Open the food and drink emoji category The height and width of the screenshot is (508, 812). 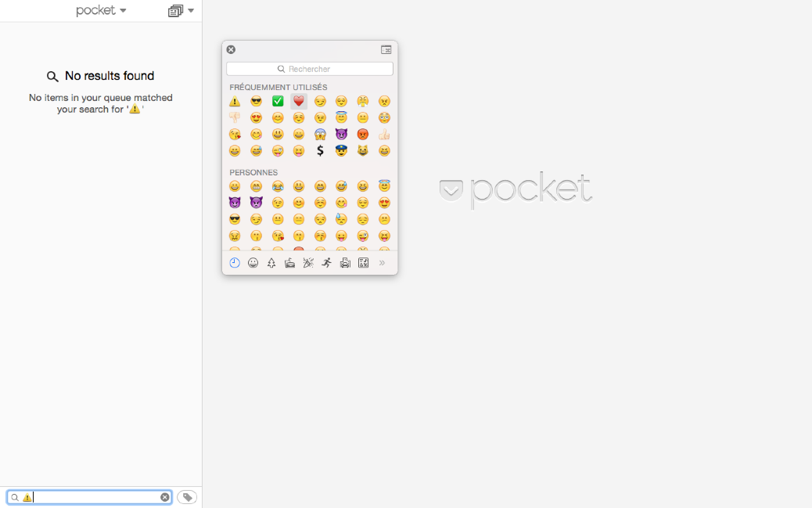tap(290, 263)
